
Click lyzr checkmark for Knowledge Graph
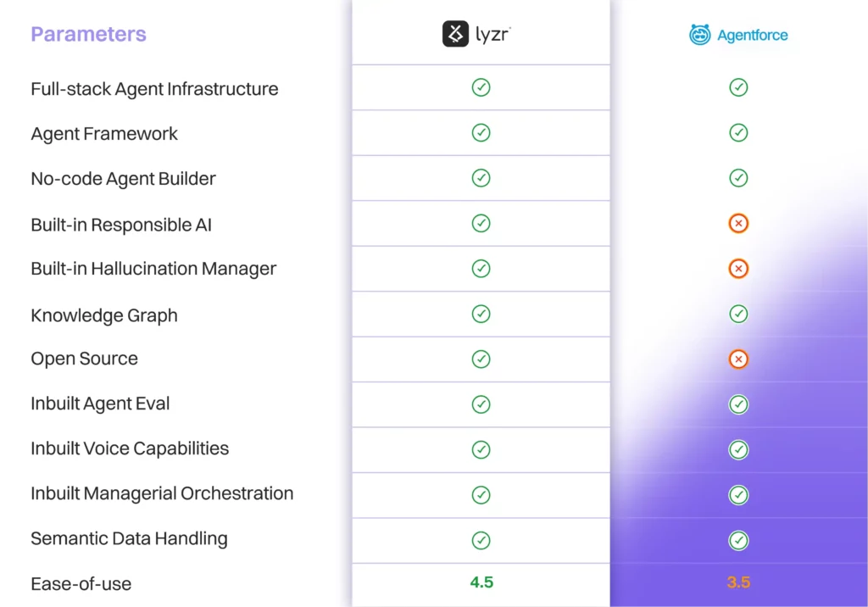(x=481, y=314)
